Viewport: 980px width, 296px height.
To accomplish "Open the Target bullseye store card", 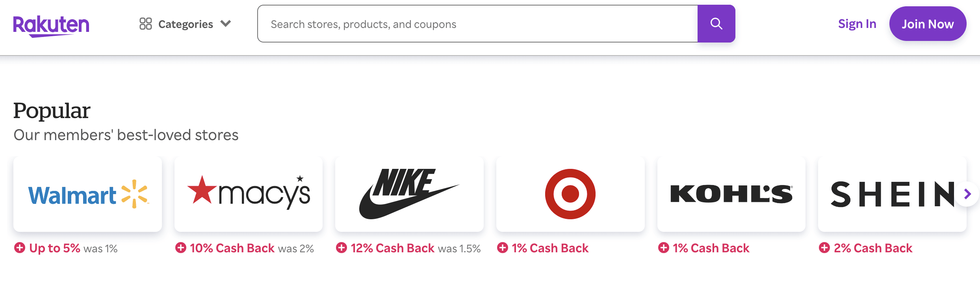I will click(x=570, y=194).
